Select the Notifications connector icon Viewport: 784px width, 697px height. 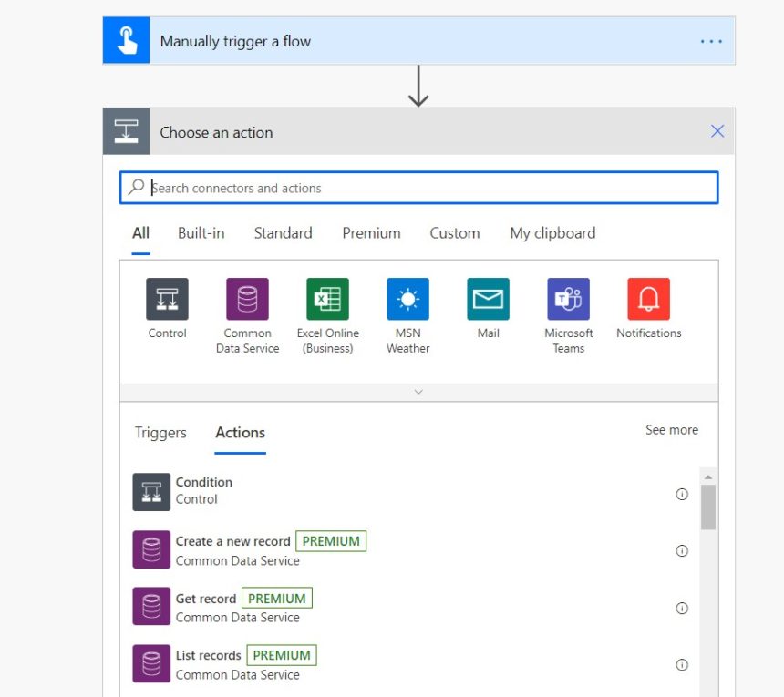[x=648, y=299]
